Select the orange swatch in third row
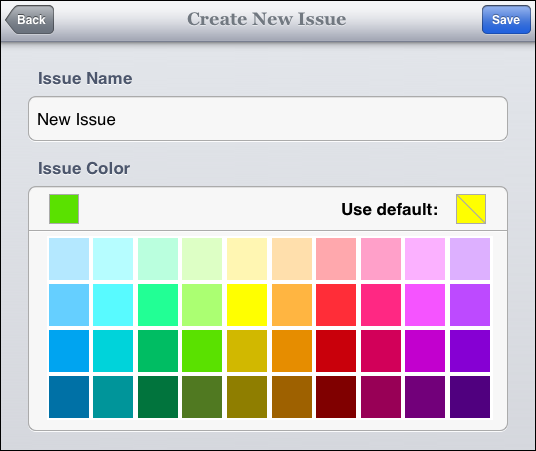Viewport: 536px width, 451px height. (292, 351)
